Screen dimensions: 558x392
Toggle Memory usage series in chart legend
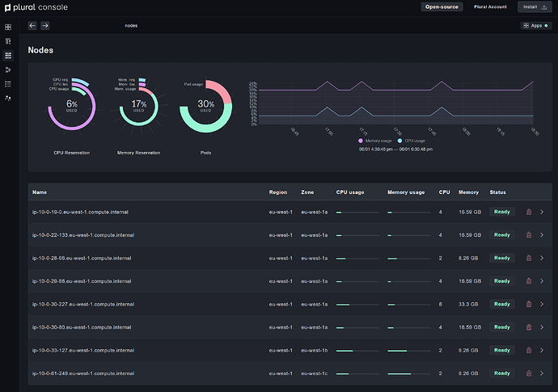pos(377,140)
